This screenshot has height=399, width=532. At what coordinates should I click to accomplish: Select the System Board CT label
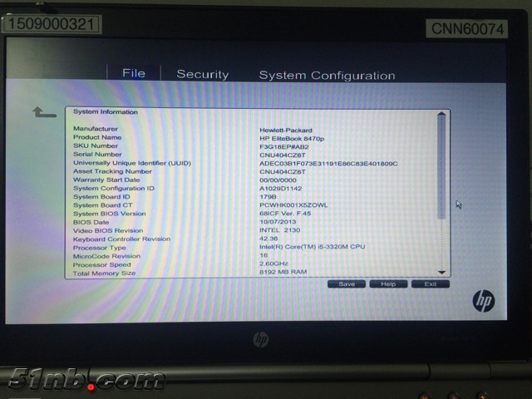click(x=103, y=205)
